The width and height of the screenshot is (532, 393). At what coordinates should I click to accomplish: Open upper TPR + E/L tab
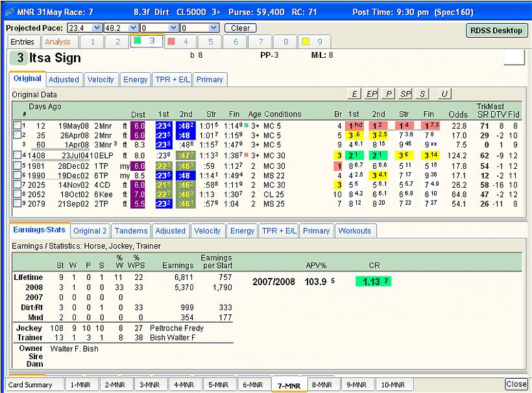click(173, 79)
